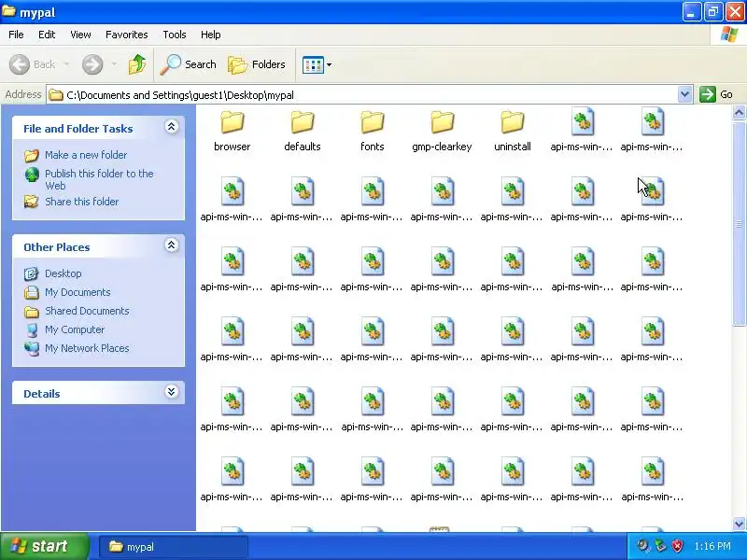The image size is (747, 560).
Task: Open the fonts folder
Action: 372,130
